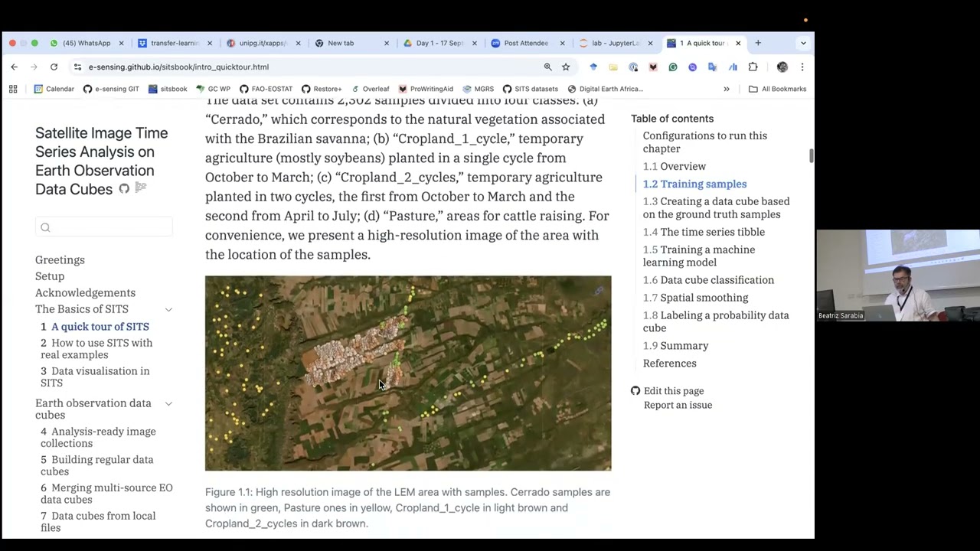Jump to 1.4 The time series tibble
The width and height of the screenshot is (980, 551).
tap(704, 233)
